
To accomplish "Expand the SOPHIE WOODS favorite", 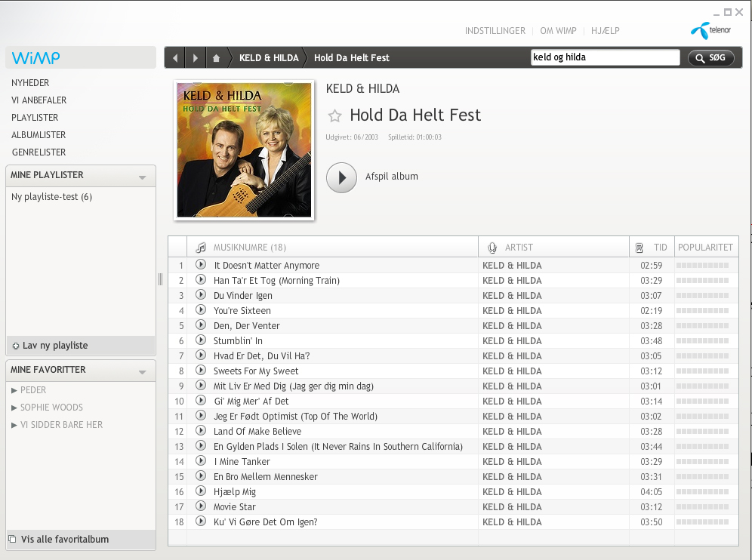I will click(14, 408).
